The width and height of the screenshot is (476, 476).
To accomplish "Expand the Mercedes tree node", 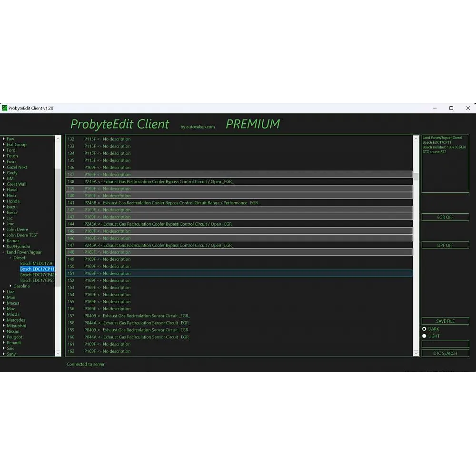I will tap(4, 320).
